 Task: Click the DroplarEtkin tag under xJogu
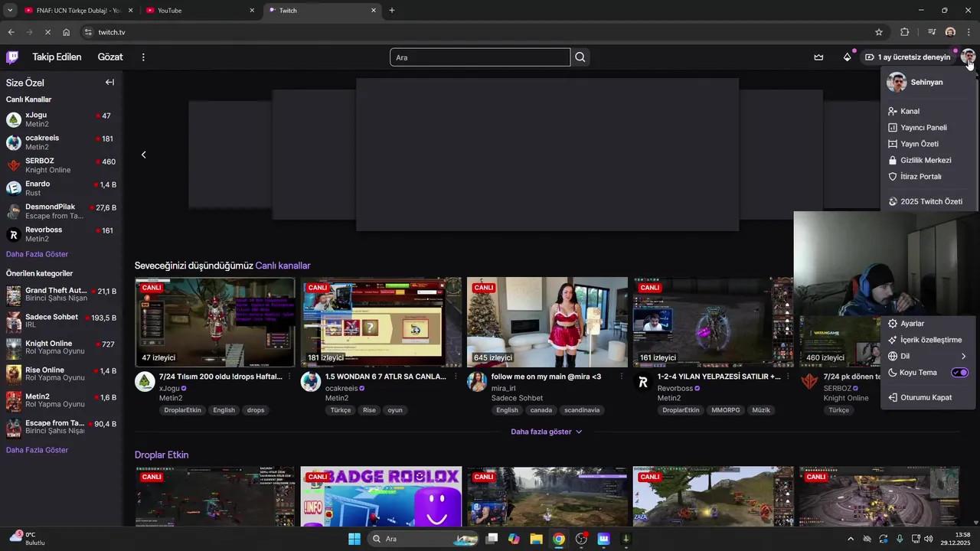coord(182,410)
